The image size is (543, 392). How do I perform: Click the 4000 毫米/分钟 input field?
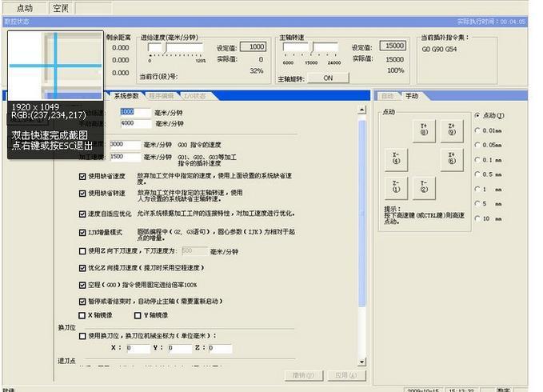point(135,123)
